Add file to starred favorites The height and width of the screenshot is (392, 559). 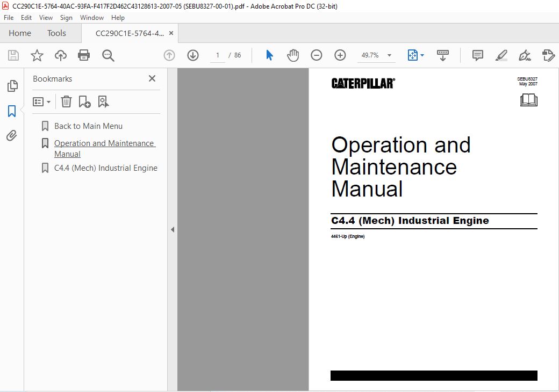pos(37,55)
